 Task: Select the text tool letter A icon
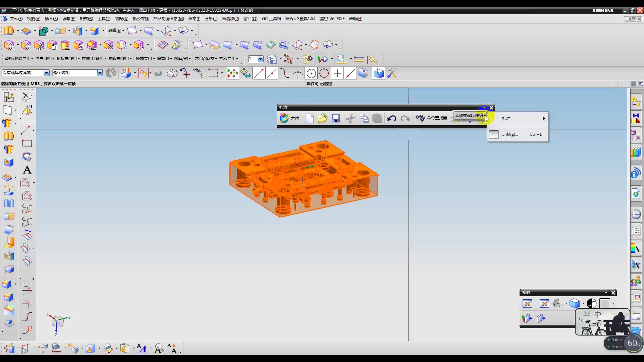click(27, 170)
